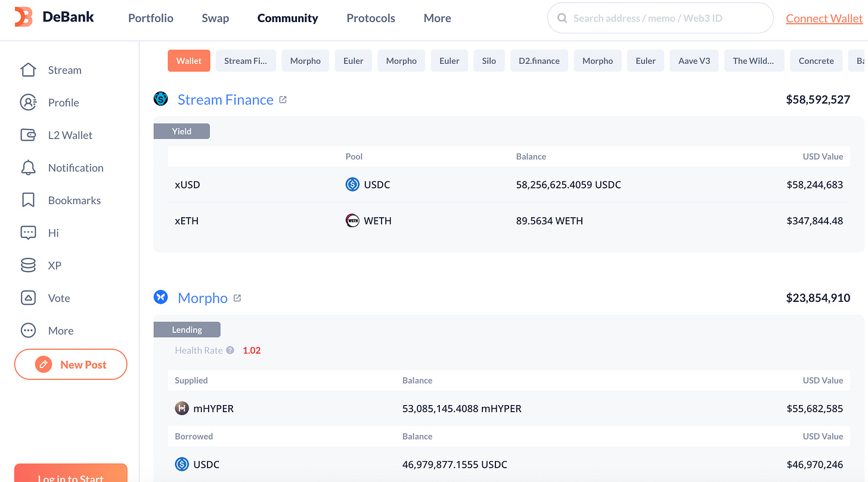The height and width of the screenshot is (482, 868).
Task: Select the Stream Fi... filter tab
Action: (x=246, y=61)
